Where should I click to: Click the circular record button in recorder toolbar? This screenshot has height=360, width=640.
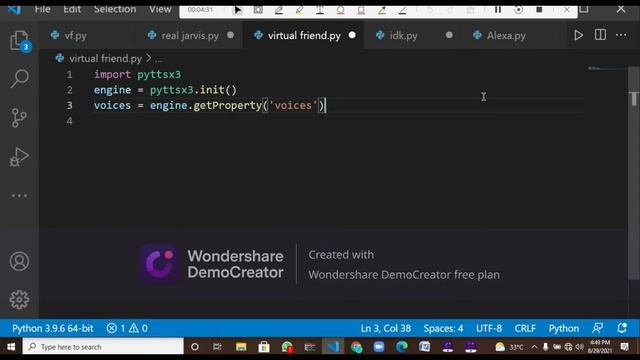point(518,10)
